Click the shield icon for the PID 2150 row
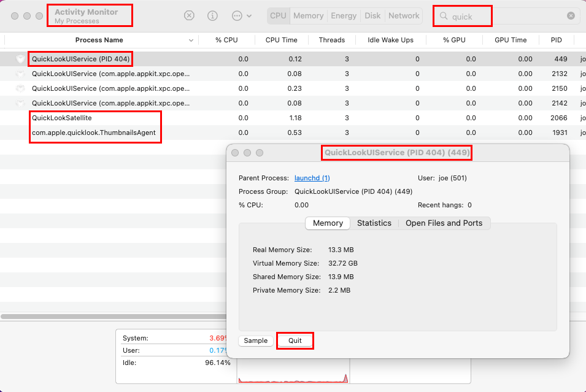Viewport: 586px width, 392px height. [20, 88]
